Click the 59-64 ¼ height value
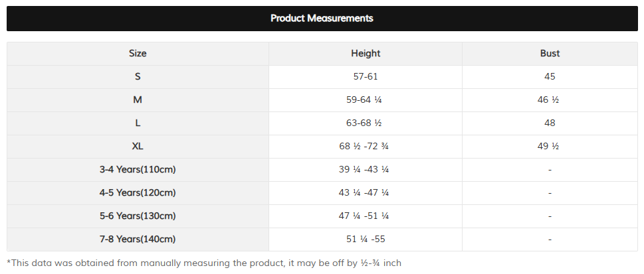Viewport: 644px width, 274px height. click(x=366, y=100)
